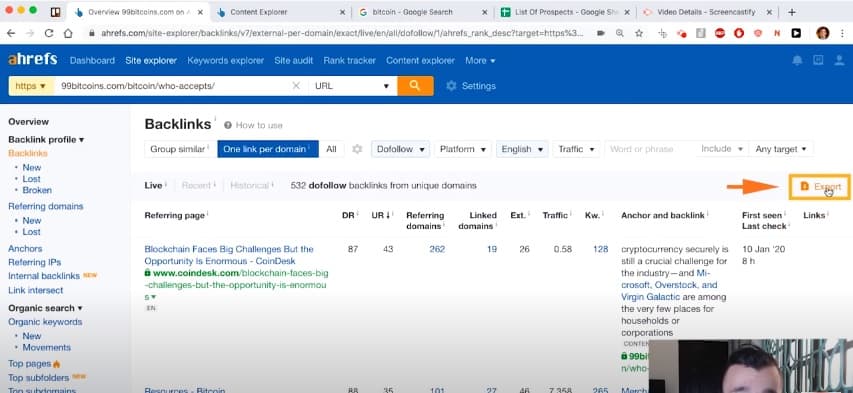Select One link per domain mode
This screenshot has width=853, height=393.
[268, 149]
